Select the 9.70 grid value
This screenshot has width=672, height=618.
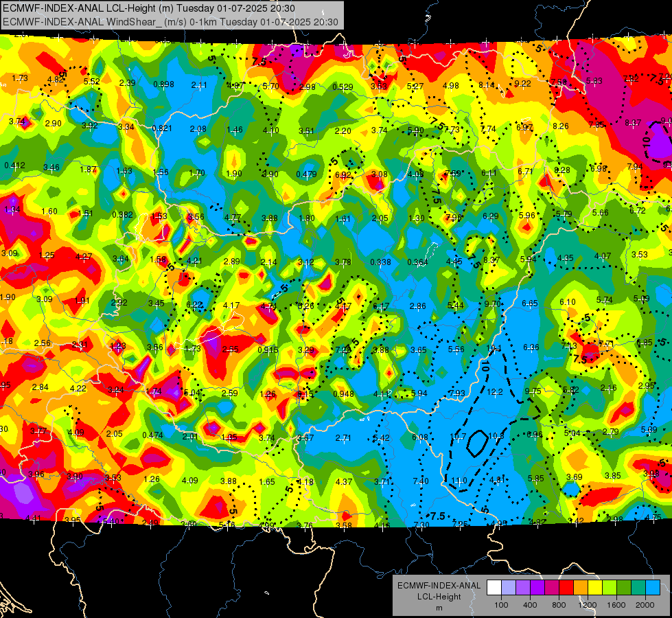[x=492, y=304]
